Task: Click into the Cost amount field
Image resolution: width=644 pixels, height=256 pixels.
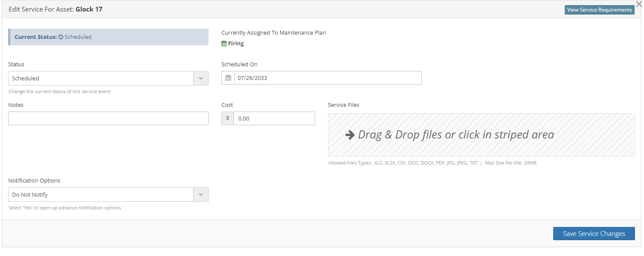Action: point(274,118)
